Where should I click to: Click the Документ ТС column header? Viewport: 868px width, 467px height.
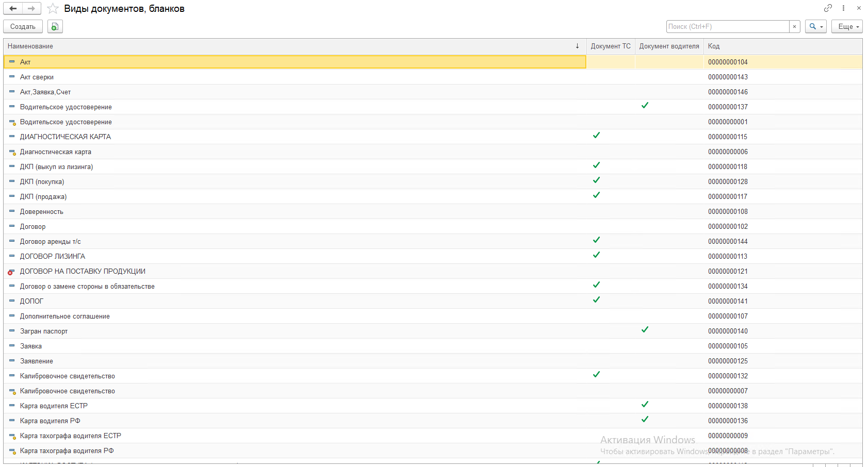click(610, 46)
